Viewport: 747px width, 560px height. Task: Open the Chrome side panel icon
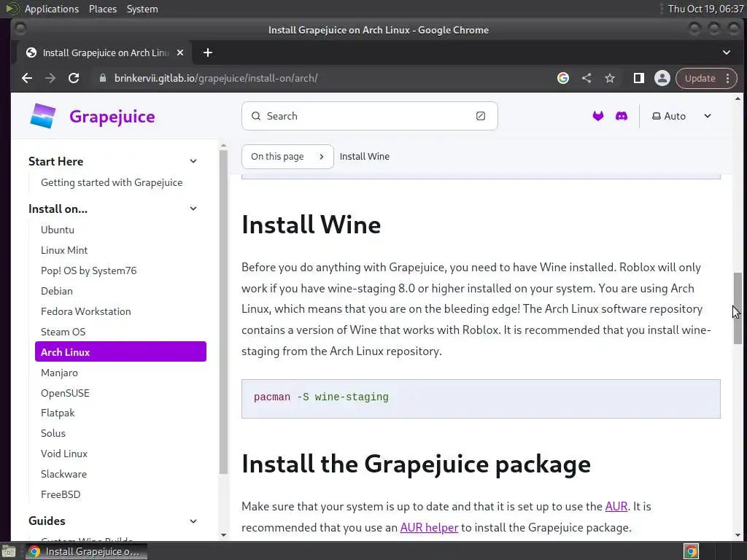639,78
